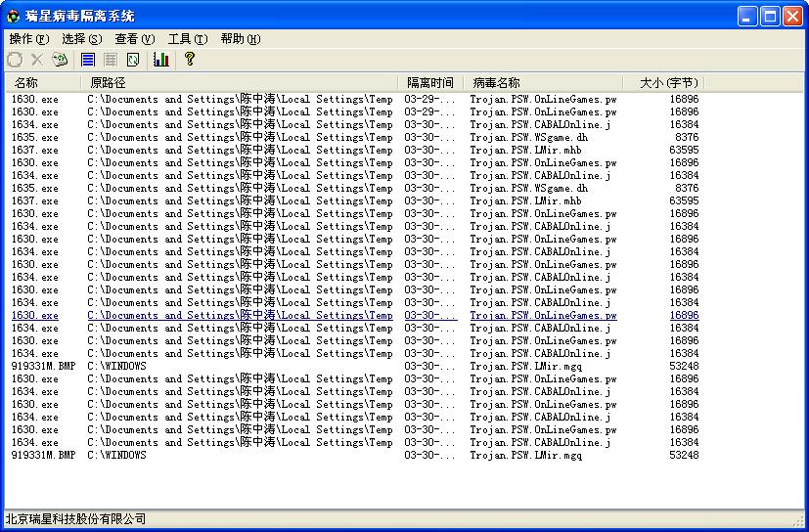Sort by the 隔离时间 column header
This screenshot has width=809, height=532.
pos(430,82)
